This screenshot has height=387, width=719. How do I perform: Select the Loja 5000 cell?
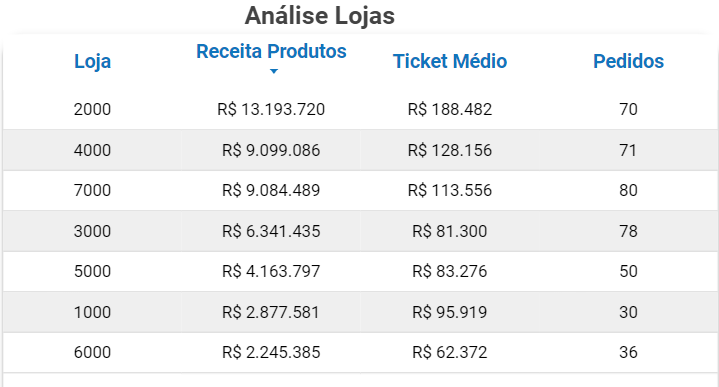[x=92, y=271]
